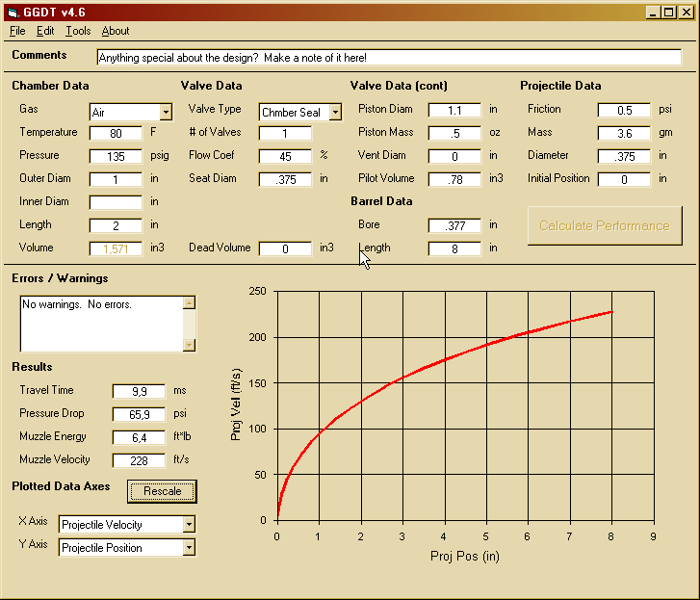Image resolution: width=700 pixels, height=600 pixels.
Task: Open the File menu
Action: pyautogui.click(x=17, y=31)
